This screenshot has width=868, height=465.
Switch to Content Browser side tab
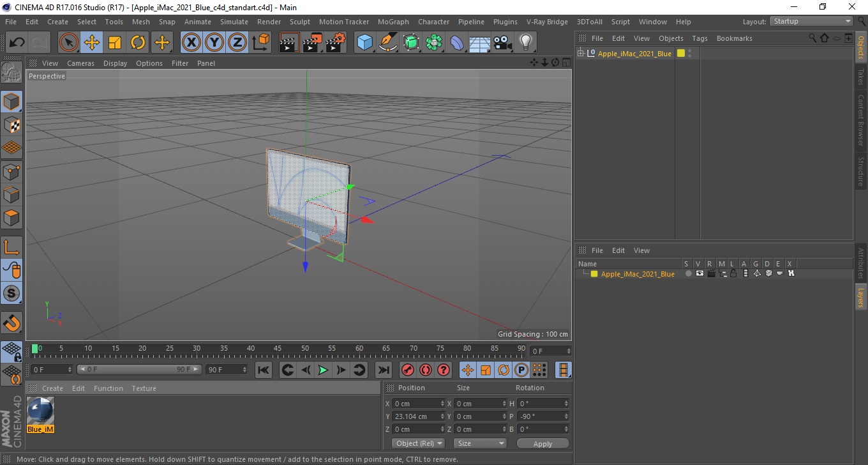(861, 120)
